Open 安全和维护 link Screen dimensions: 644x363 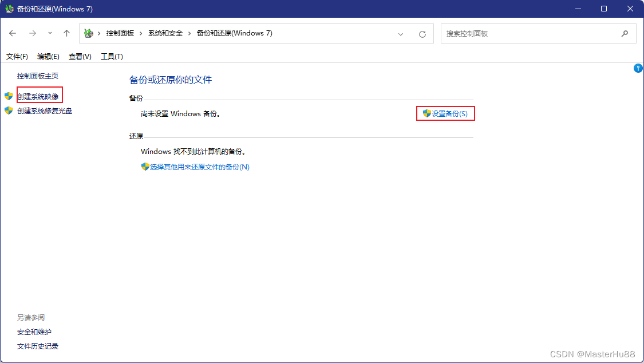click(34, 332)
